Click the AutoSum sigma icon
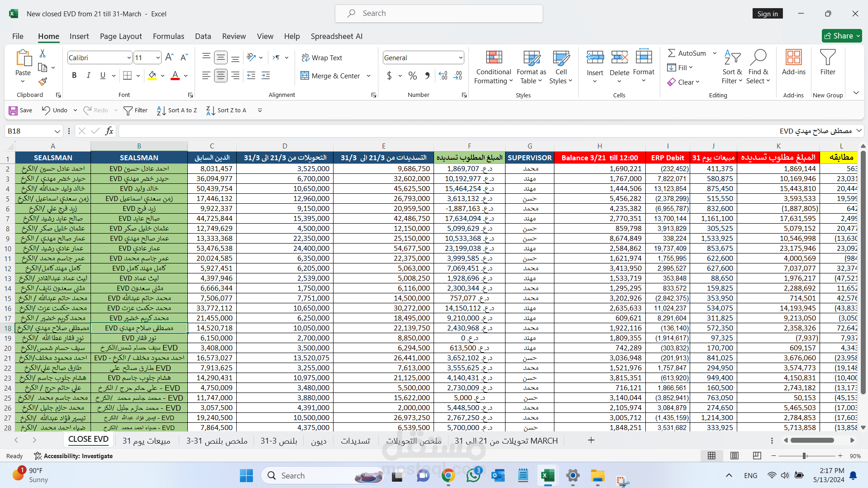Image resolution: width=868 pixels, height=488 pixels. click(672, 53)
